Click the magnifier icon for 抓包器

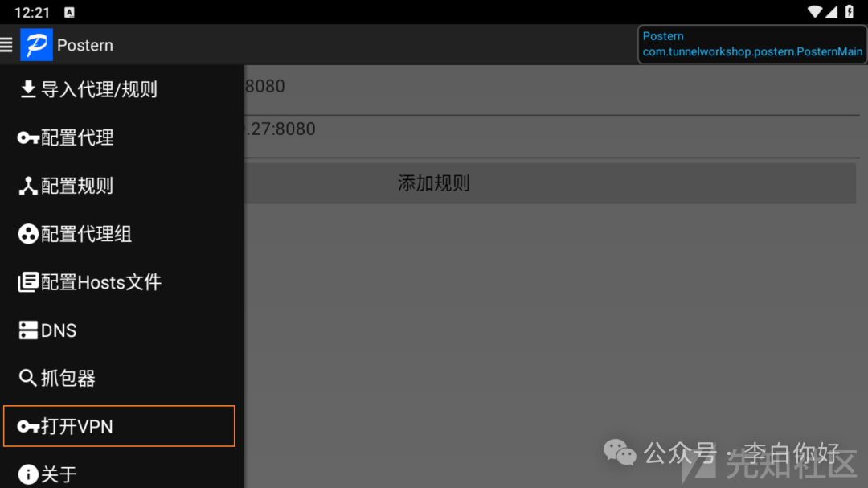(x=27, y=379)
